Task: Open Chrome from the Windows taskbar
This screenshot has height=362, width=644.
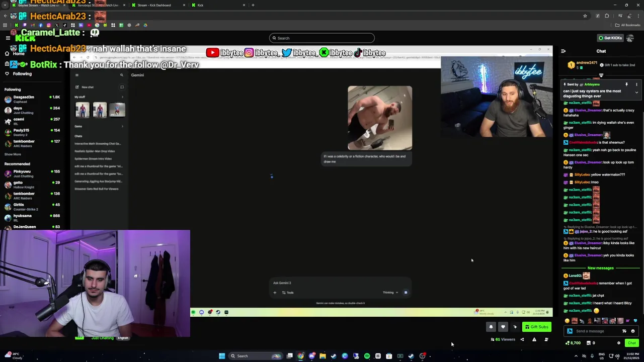Action: point(301,356)
